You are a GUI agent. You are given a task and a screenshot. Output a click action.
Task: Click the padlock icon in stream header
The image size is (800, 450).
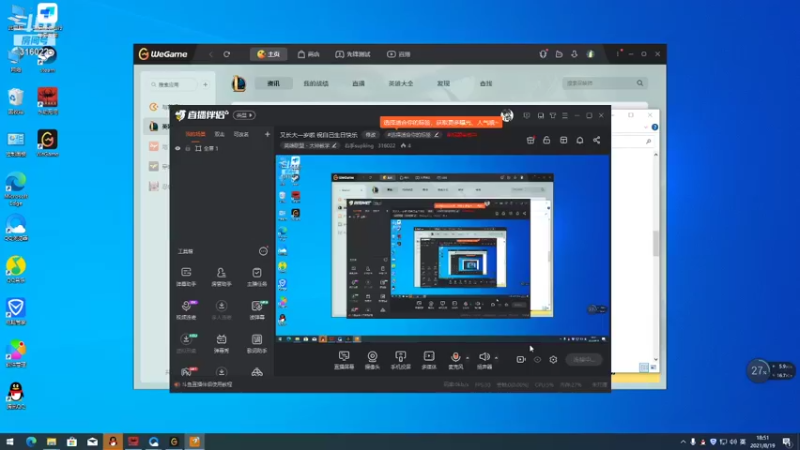(546, 140)
